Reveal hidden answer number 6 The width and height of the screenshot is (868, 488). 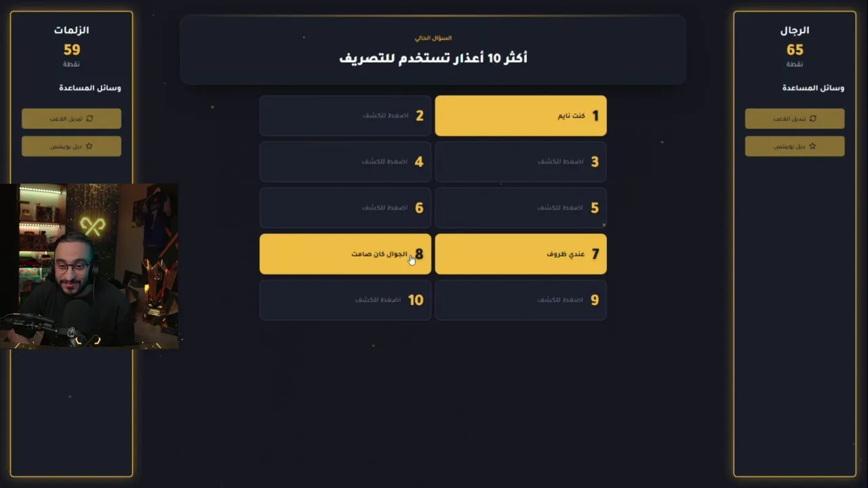pos(345,208)
